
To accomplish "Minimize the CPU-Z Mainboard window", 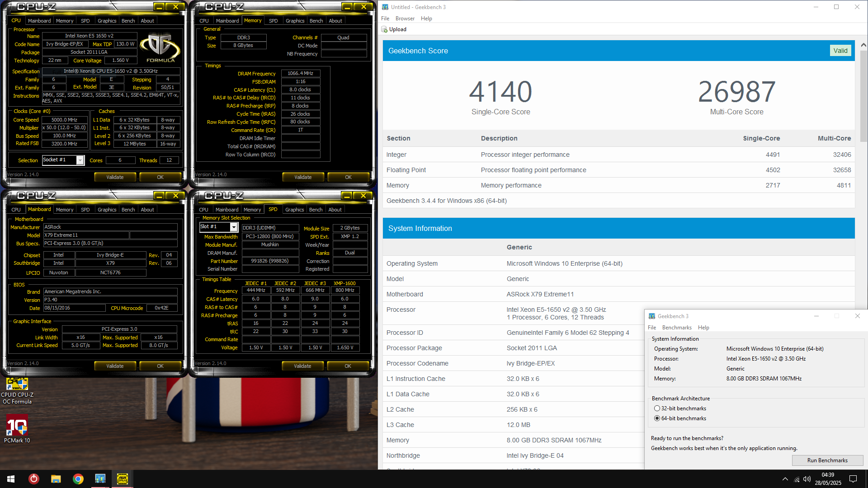I will tap(159, 196).
